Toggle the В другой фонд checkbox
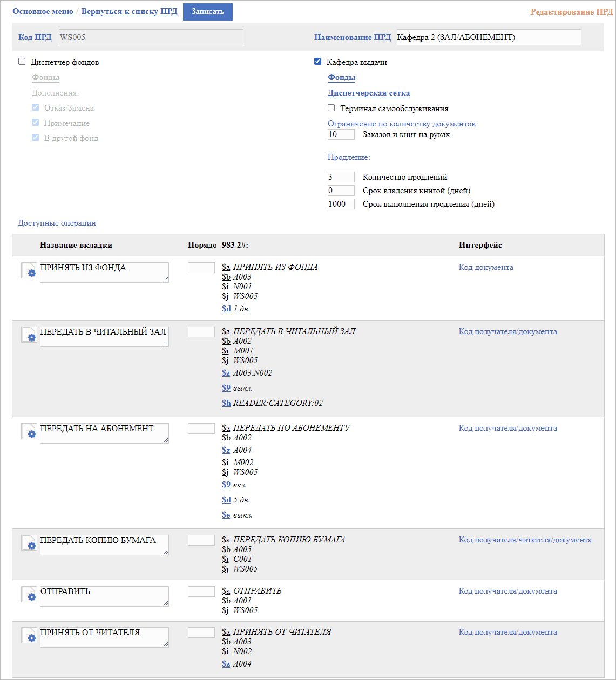 [x=36, y=138]
